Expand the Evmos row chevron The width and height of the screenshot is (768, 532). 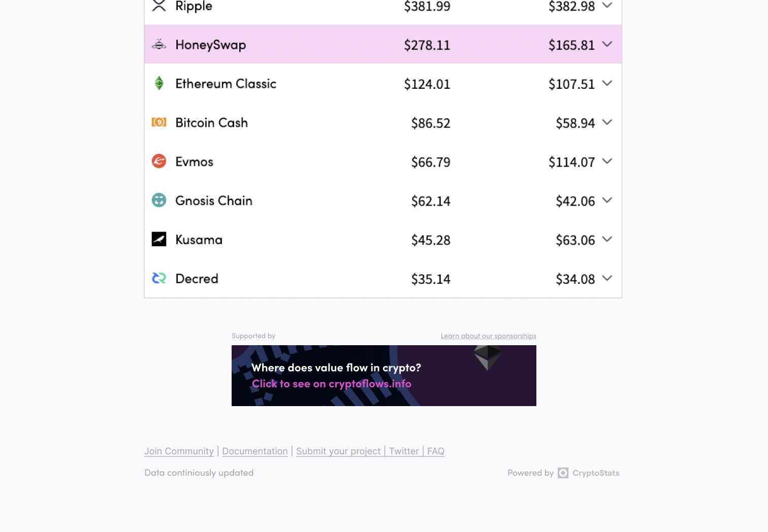point(607,161)
